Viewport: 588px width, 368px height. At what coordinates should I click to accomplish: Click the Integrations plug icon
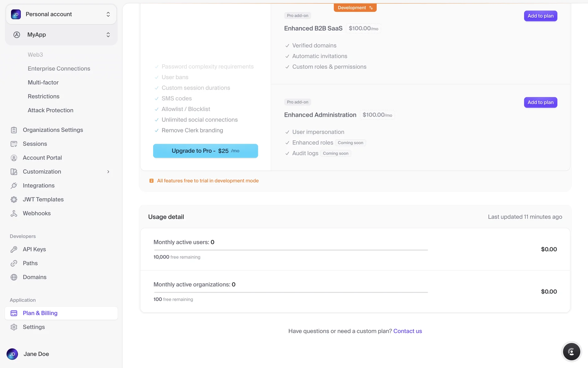click(14, 186)
